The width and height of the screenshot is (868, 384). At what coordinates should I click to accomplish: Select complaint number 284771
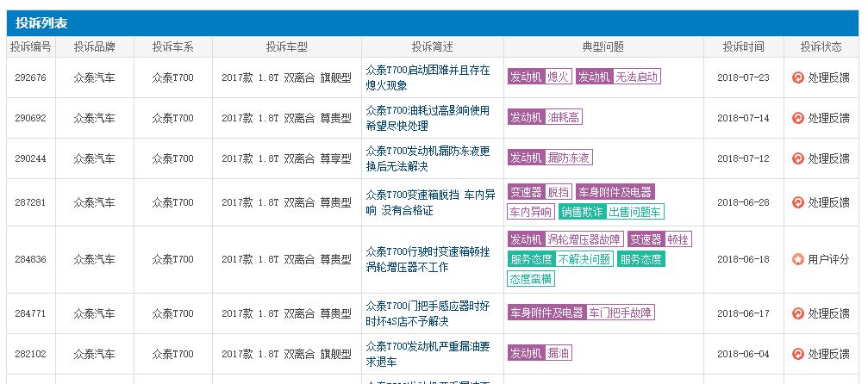coord(30,313)
